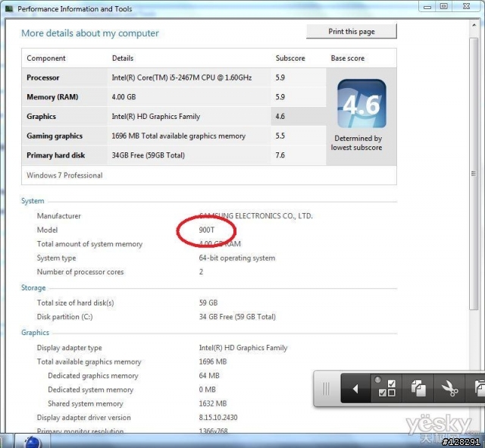Click the Subscore column header

coord(290,58)
